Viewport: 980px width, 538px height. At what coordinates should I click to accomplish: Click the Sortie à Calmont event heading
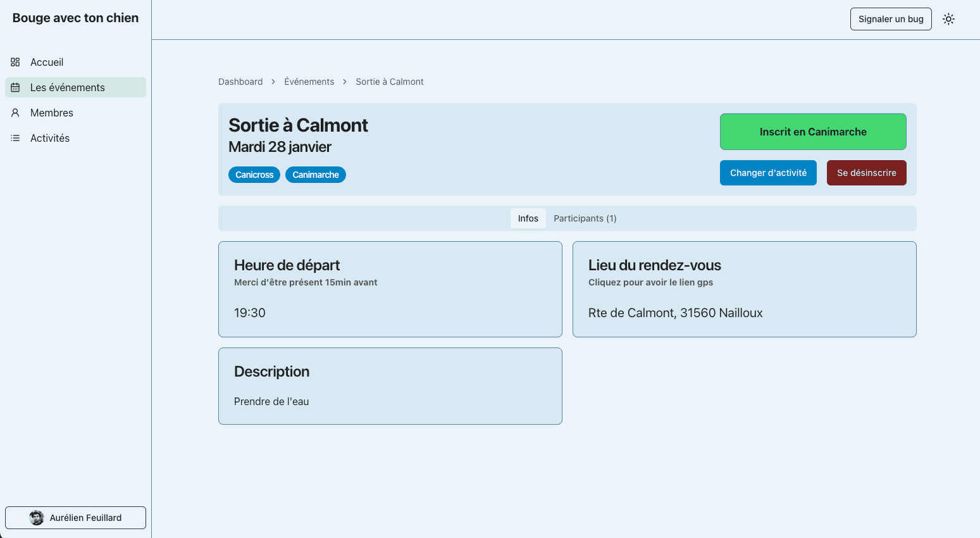coord(298,125)
